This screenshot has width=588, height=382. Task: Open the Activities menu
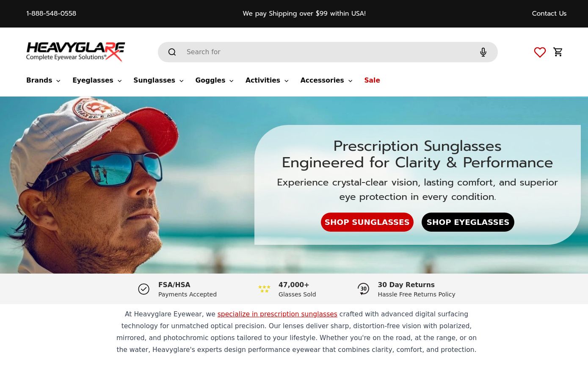tap(267, 80)
